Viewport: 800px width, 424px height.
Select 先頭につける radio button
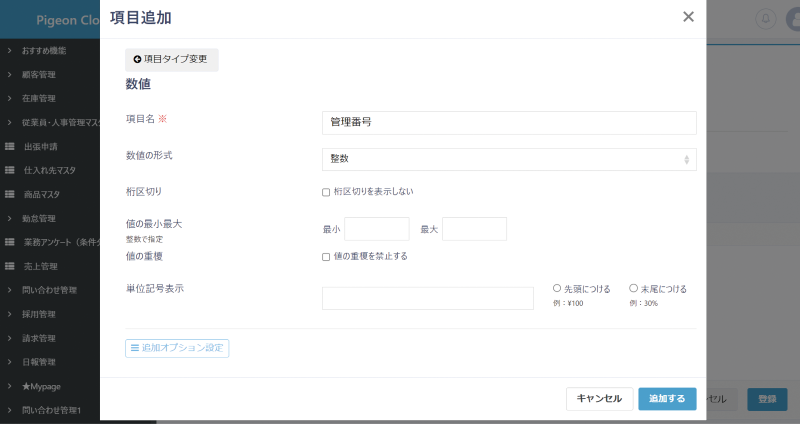point(557,289)
